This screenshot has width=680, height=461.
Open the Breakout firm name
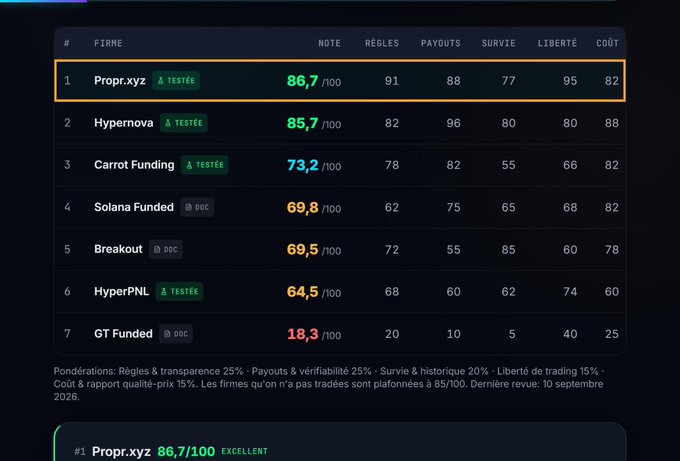(118, 249)
